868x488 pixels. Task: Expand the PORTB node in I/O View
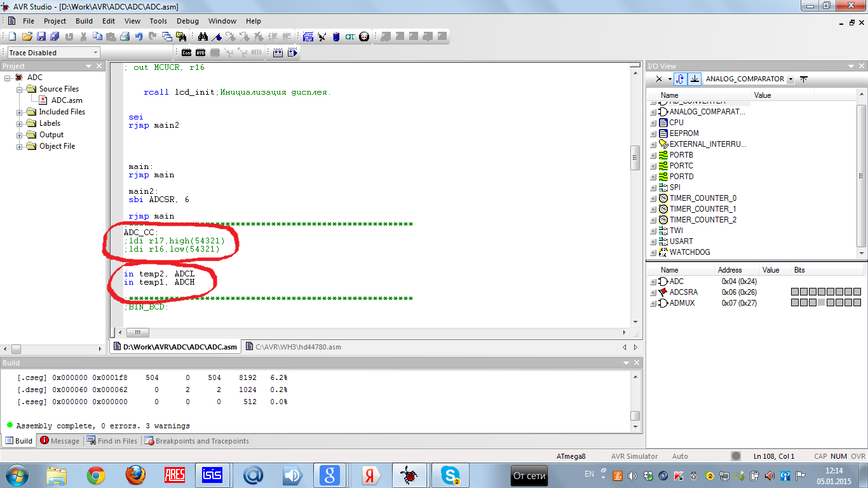(x=653, y=155)
